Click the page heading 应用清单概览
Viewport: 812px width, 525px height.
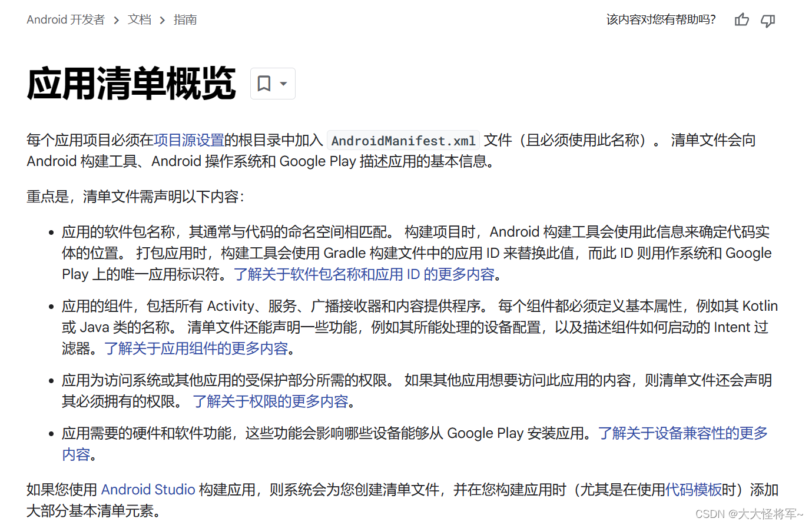pyautogui.click(x=131, y=84)
